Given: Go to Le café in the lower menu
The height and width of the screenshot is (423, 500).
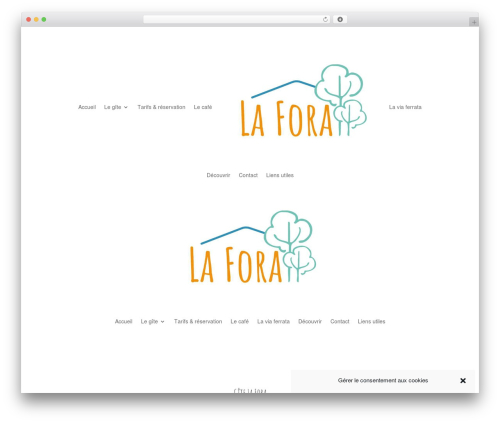Looking at the screenshot, I should tap(240, 321).
